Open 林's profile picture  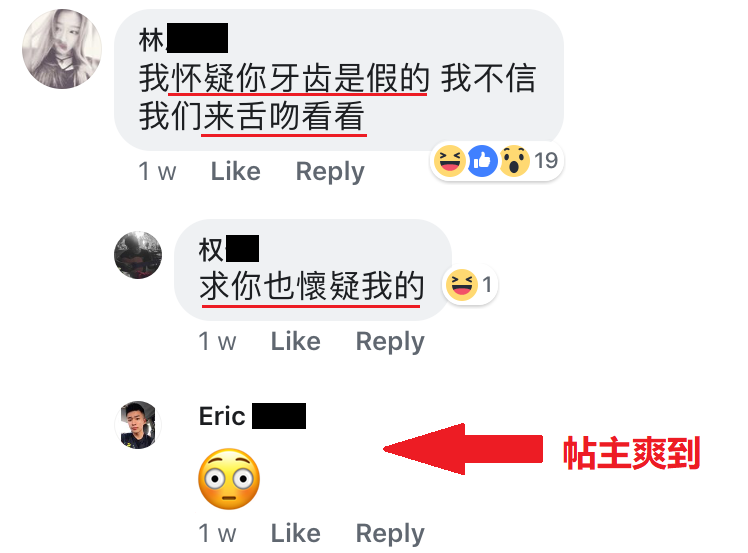62,49
